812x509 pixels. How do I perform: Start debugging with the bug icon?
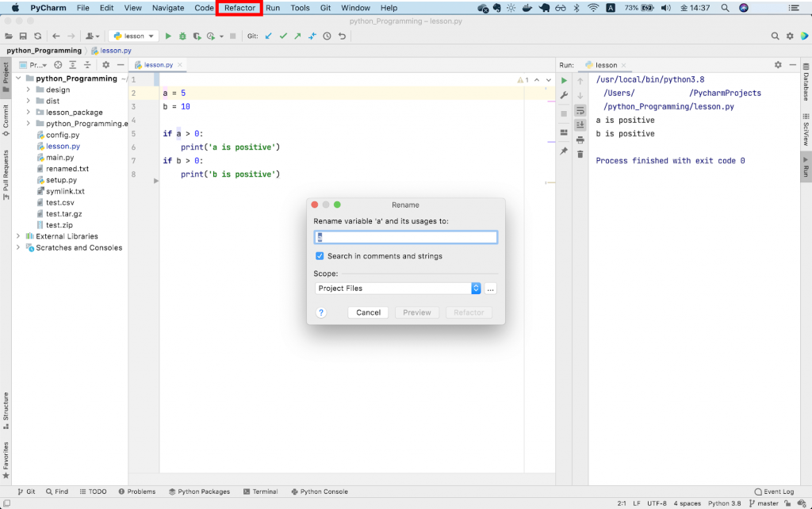pos(182,36)
